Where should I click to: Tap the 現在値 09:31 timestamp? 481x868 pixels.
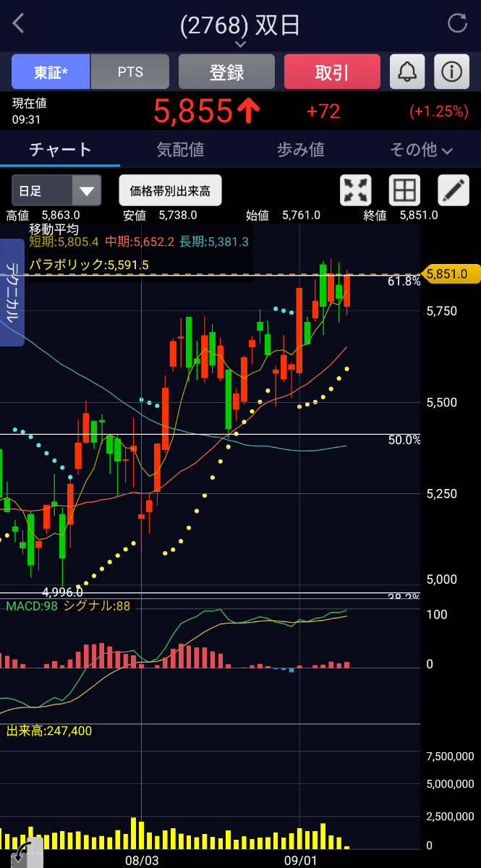[x=30, y=111]
